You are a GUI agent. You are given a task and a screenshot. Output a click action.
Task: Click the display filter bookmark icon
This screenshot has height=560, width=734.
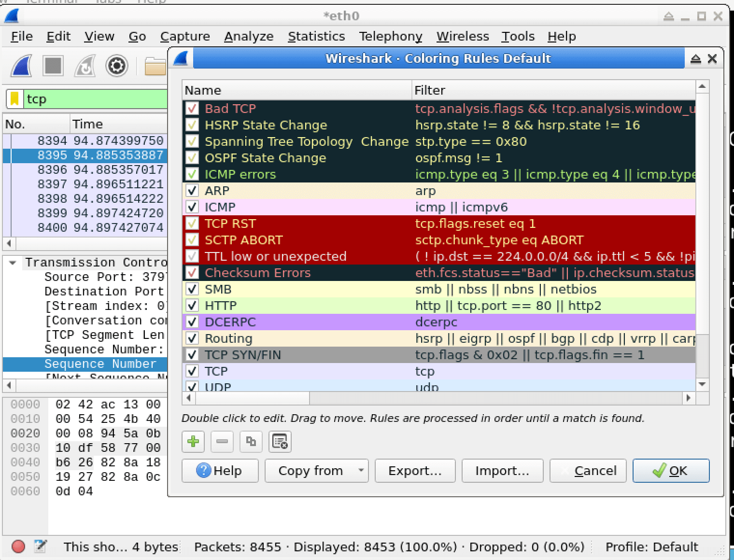click(15, 99)
